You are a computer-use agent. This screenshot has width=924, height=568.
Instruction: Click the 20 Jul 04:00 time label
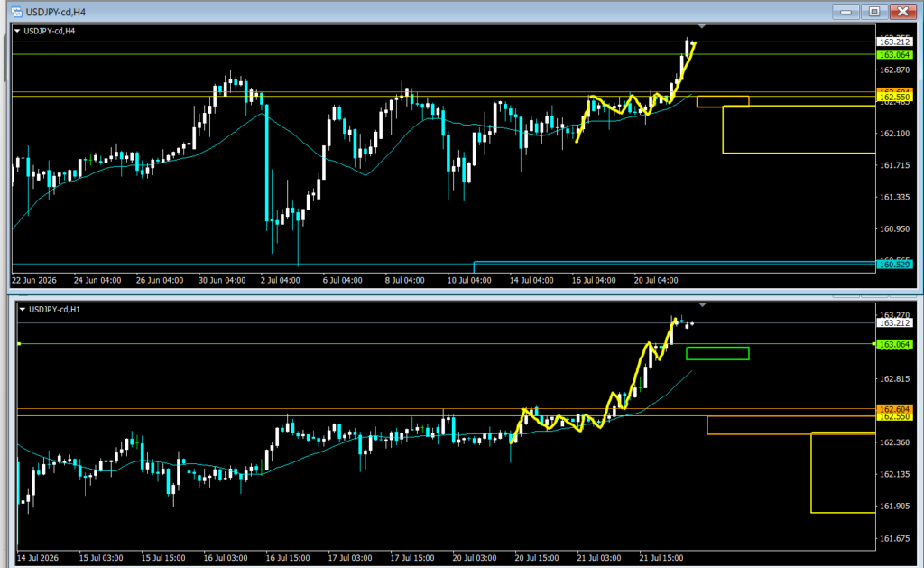(x=656, y=280)
